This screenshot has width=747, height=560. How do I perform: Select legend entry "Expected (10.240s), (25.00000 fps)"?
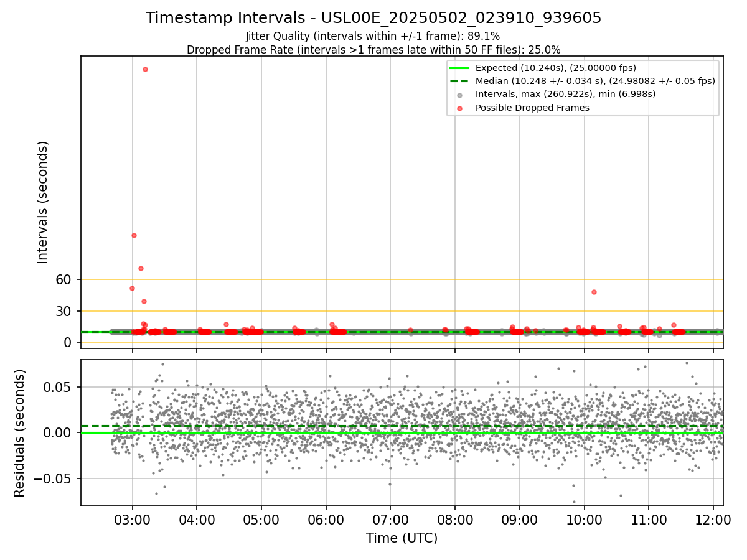[556, 68]
